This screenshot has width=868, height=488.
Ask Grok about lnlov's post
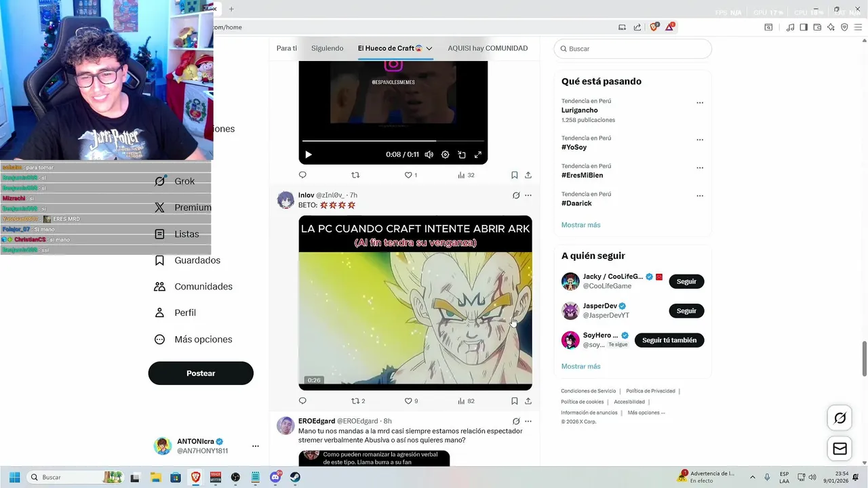[x=516, y=195]
